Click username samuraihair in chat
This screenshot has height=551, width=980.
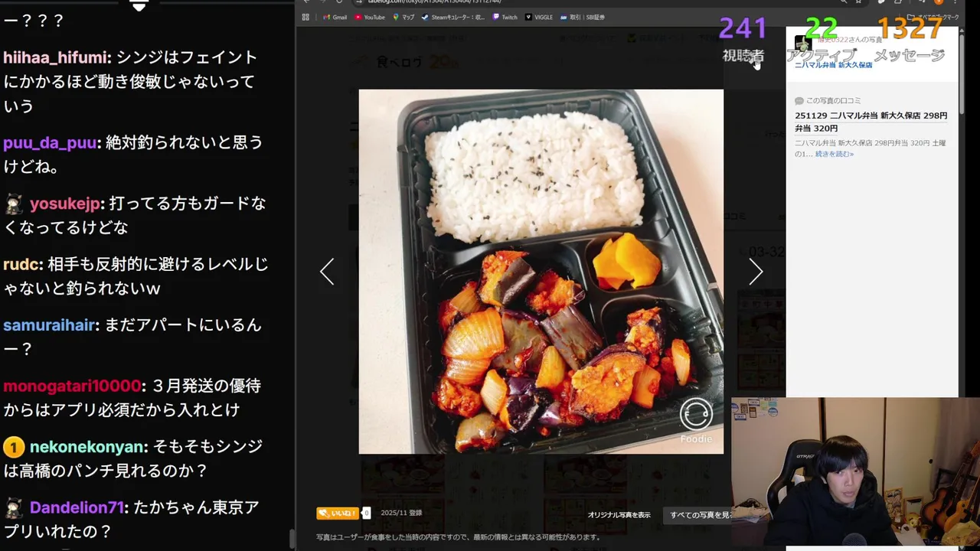[48, 325]
